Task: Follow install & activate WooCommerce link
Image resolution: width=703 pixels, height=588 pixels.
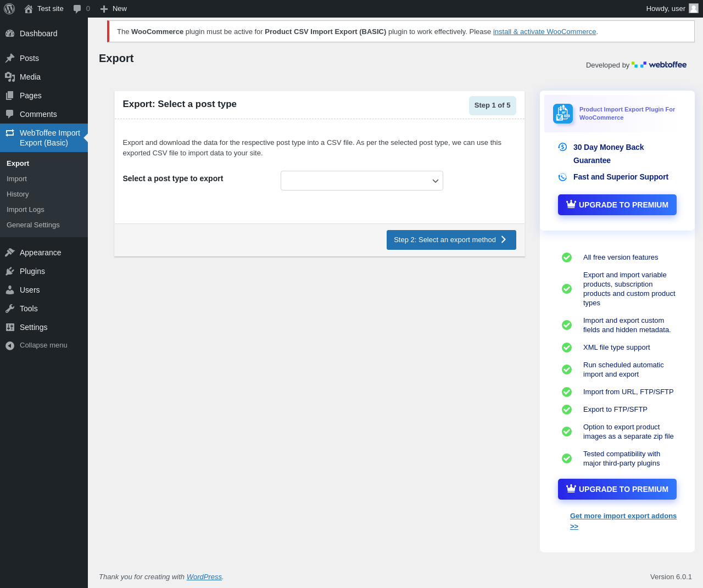Action: (x=544, y=32)
